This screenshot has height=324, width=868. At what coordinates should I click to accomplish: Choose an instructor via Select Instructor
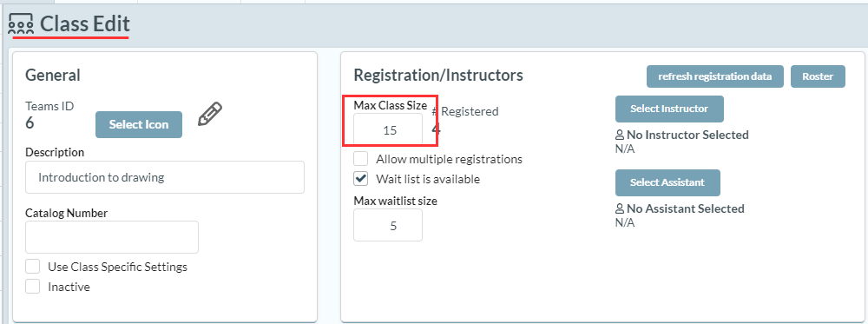pos(669,109)
